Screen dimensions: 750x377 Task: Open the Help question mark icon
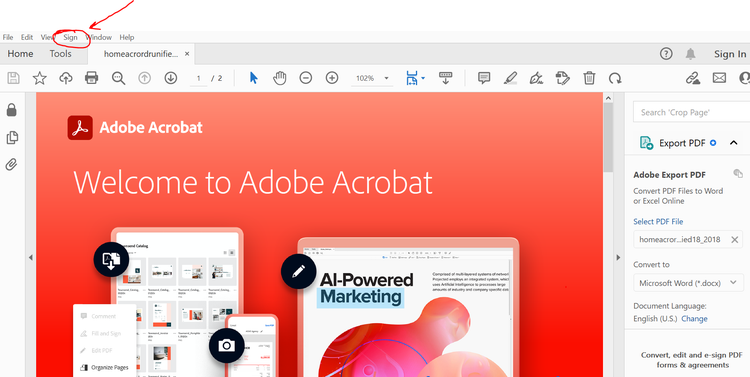coord(666,54)
